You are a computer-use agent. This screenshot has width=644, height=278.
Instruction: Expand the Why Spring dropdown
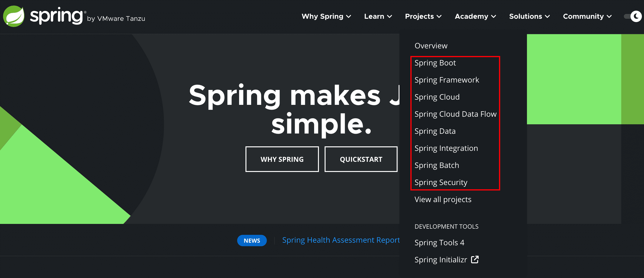(326, 17)
